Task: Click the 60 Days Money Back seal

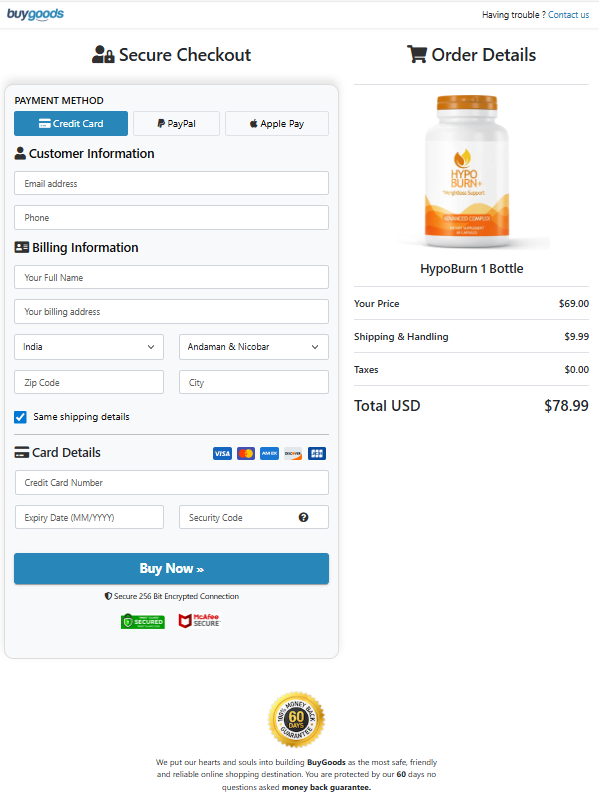Action: click(297, 718)
